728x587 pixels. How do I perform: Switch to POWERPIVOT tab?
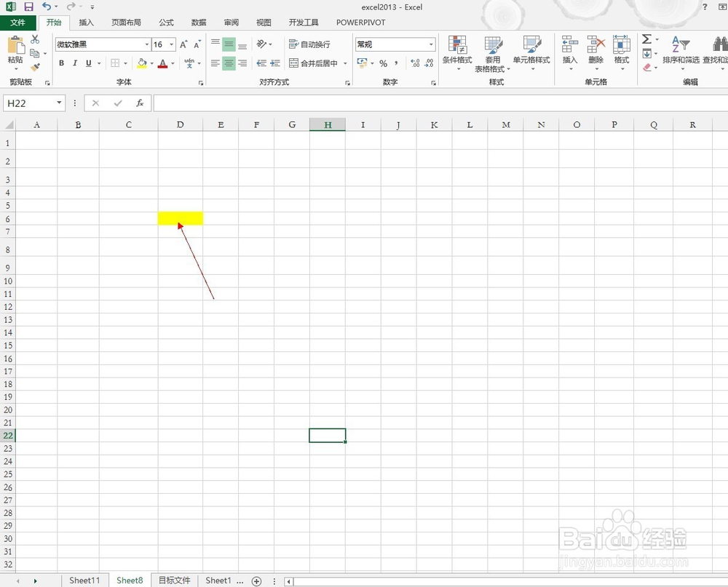361,23
